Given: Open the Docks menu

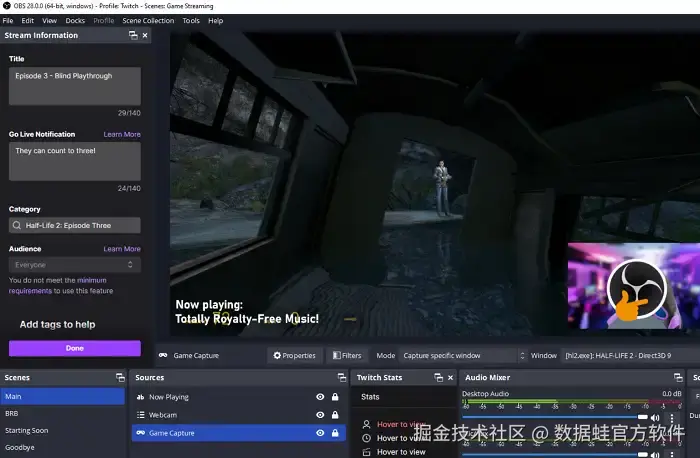Looking at the screenshot, I should pos(75,21).
